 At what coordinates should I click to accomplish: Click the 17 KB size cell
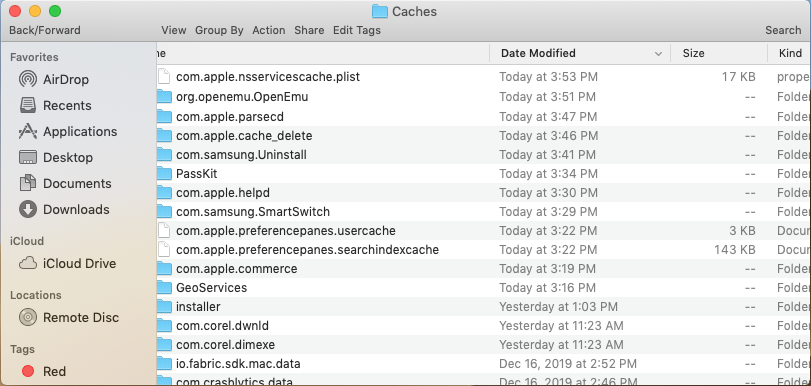pos(739,77)
